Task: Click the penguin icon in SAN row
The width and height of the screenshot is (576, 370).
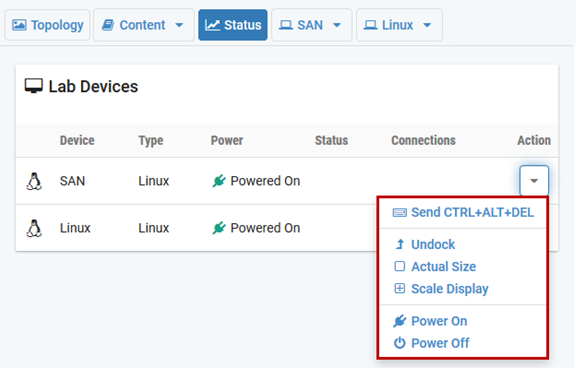Action: pyautogui.click(x=34, y=181)
